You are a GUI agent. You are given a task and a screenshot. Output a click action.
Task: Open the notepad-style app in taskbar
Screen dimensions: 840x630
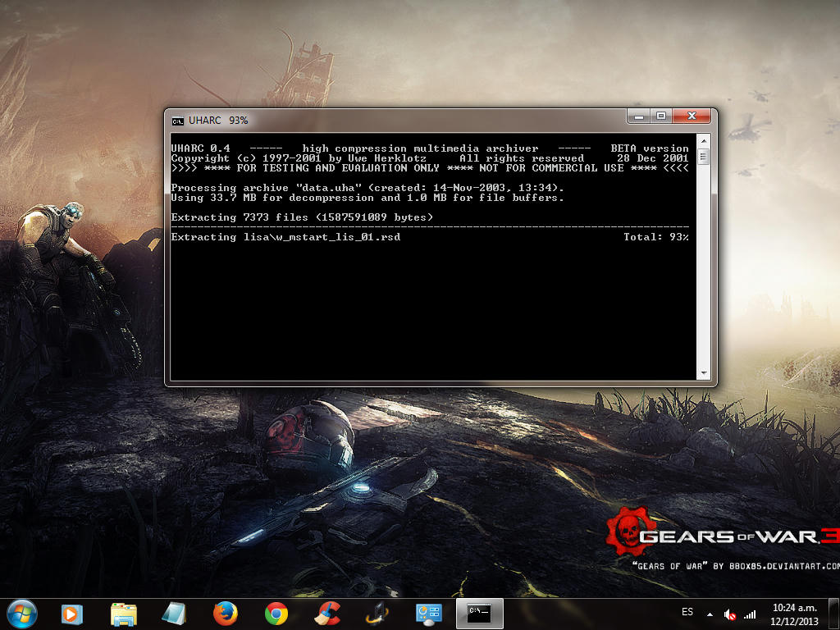174,613
